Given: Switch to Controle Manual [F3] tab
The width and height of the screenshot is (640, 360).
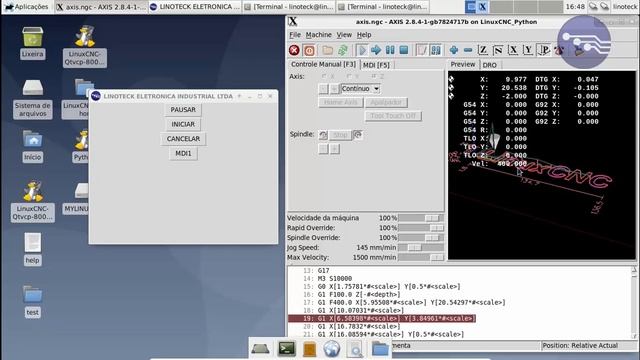Looking at the screenshot, I should 323,64.
